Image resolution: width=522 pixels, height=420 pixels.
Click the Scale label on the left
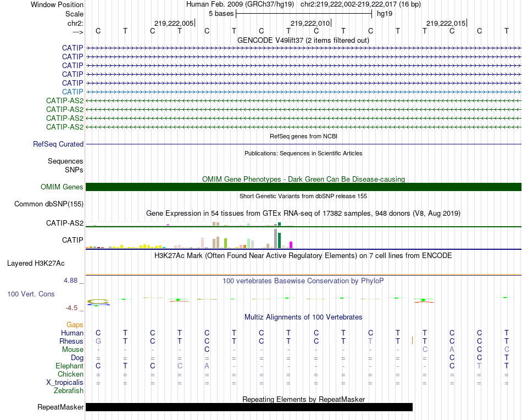74,14
